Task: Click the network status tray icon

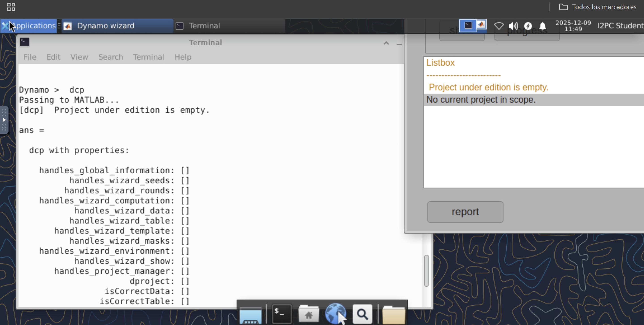Action: 499,26
